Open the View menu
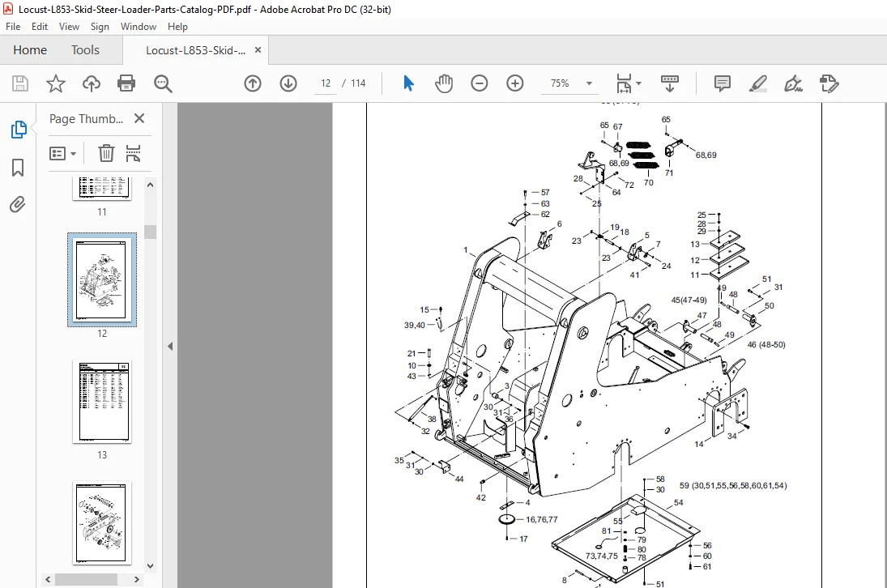887x588 pixels. pyautogui.click(x=69, y=27)
